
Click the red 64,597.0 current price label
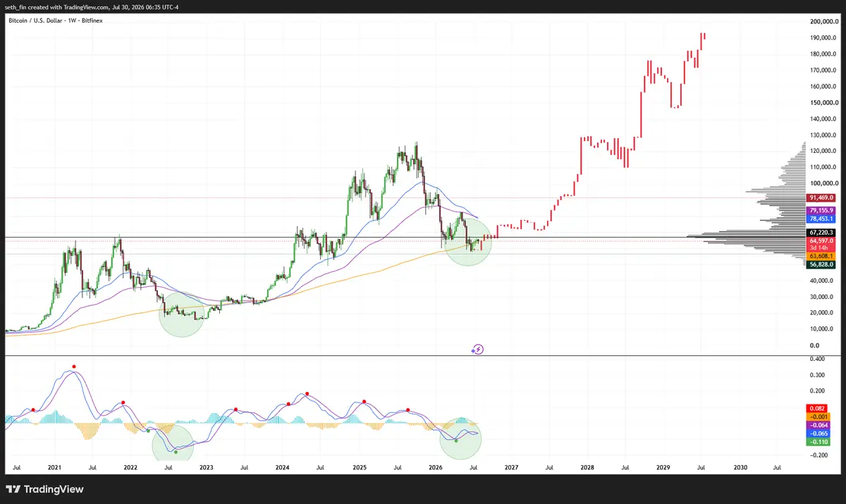click(x=822, y=241)
